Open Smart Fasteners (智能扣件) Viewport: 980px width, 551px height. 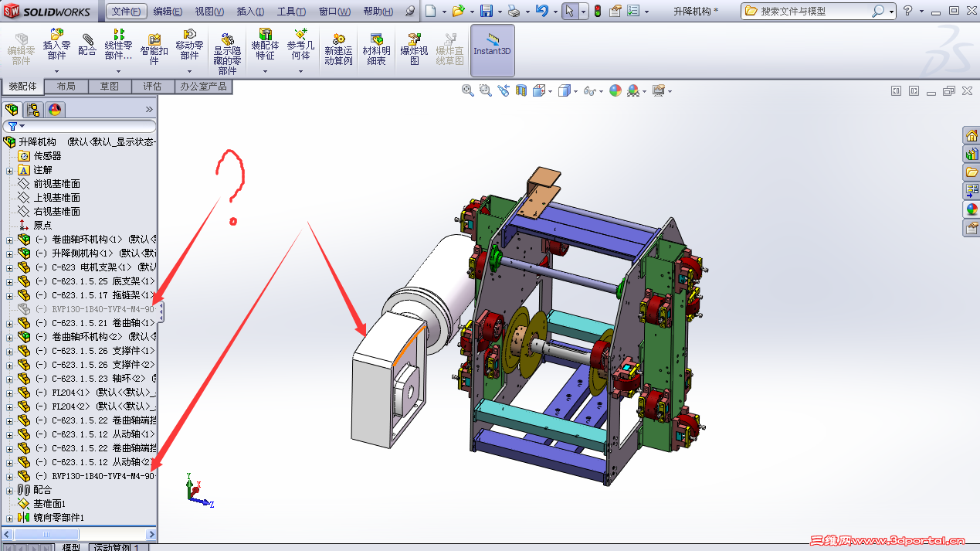click(154, 49)
